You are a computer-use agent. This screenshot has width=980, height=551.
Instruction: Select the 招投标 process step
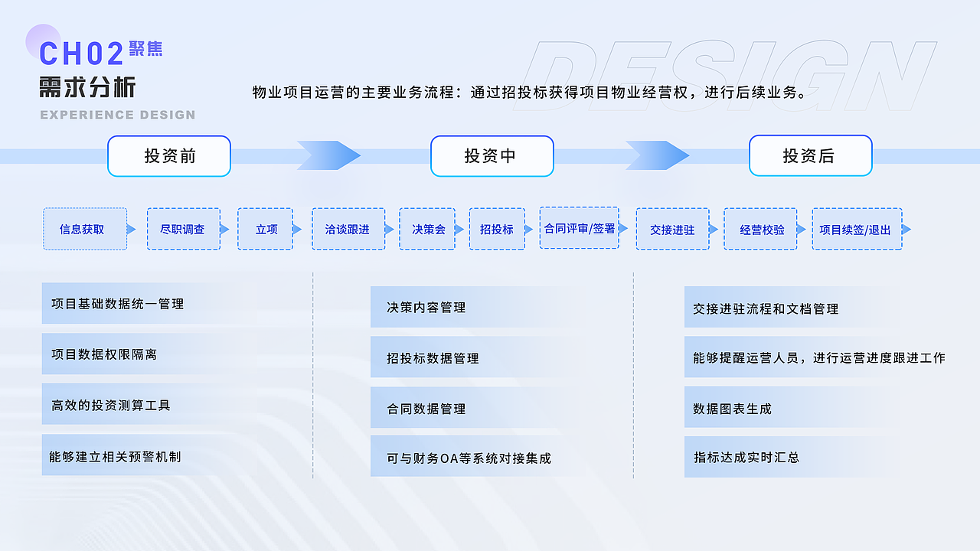(x=498, y=229)
